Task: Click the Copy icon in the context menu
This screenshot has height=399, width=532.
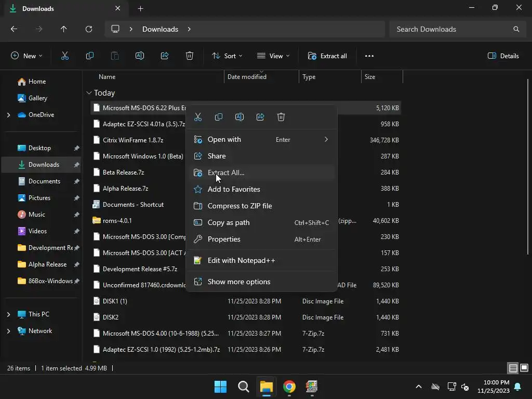Action: pos(219,117)
